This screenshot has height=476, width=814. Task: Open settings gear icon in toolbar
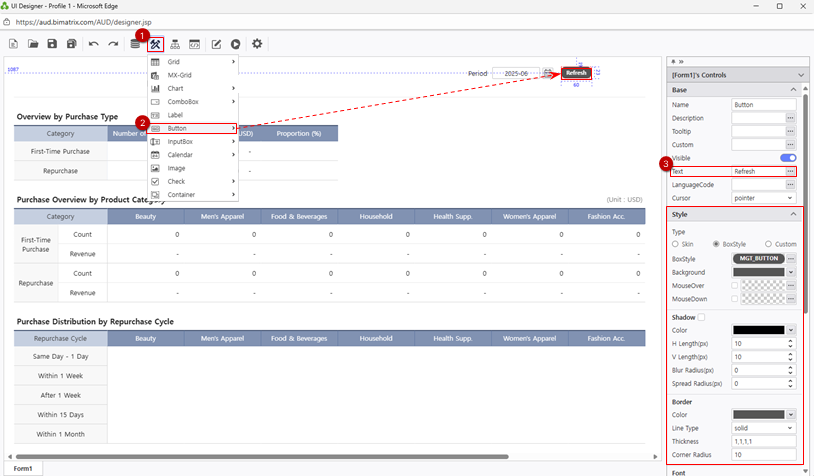[257, 44]
